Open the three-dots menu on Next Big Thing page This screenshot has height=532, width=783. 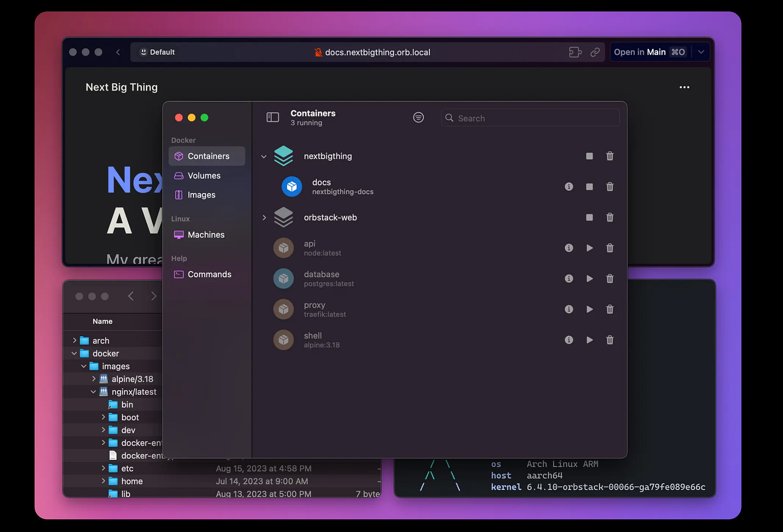pos(684,87)
